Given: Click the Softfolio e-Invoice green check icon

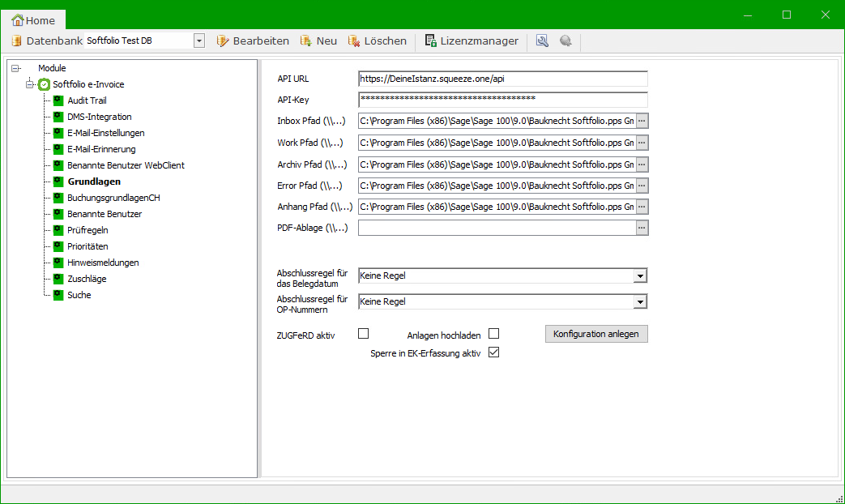Looking at the screenshot, I should pyautogui.click(x=44, y=84).
